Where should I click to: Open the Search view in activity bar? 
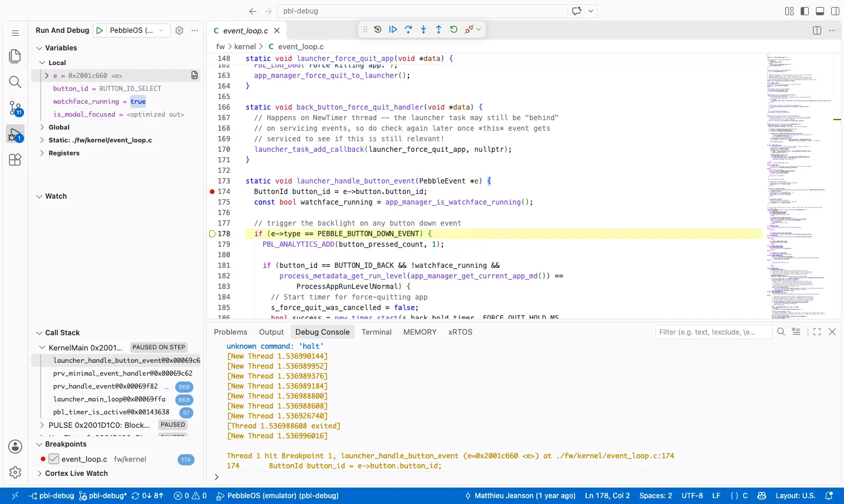(15, 82)
